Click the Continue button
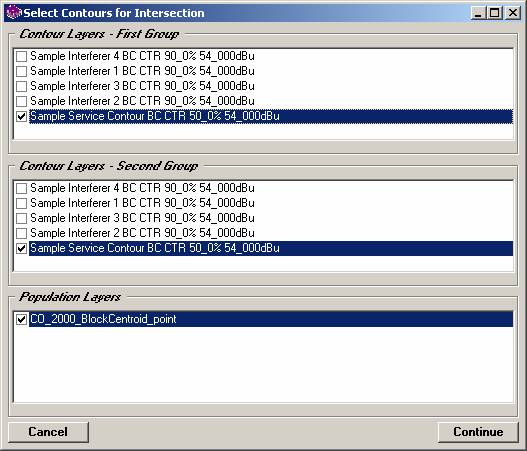Viewport: 527px width, 451px height. [478, 432]
